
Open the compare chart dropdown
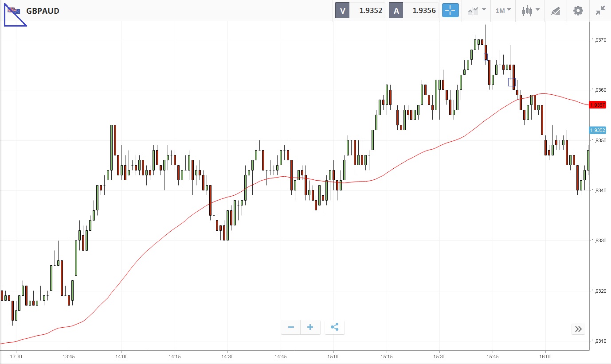click(x=476, y=10)
